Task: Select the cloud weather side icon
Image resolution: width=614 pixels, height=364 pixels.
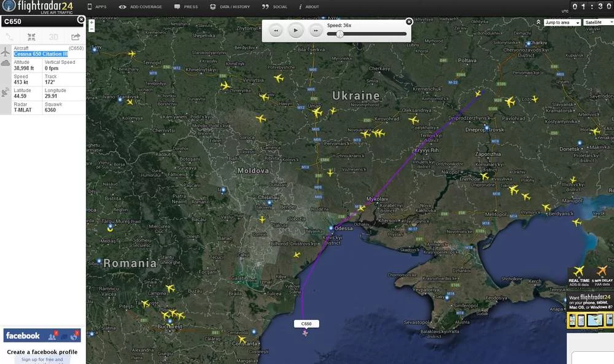Action: pos(5,63)
